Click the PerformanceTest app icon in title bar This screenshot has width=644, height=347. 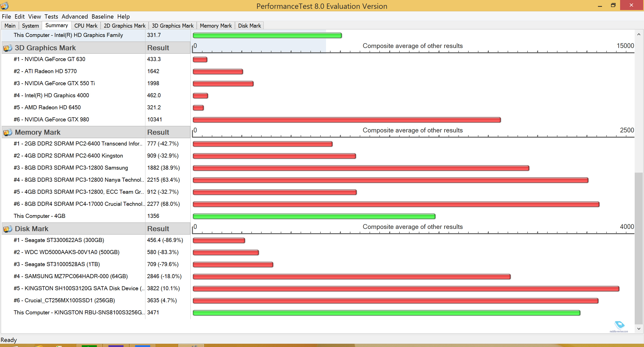point(5,6)
